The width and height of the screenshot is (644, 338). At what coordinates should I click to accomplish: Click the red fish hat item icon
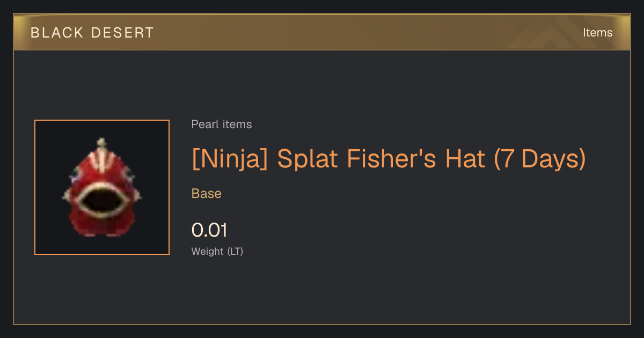coord(102,187)
